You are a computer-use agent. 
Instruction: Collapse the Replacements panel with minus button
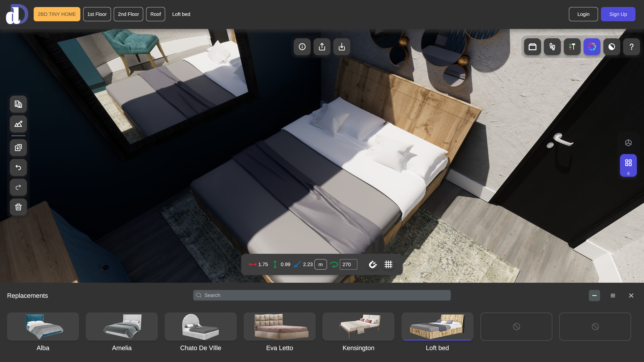(x=594, y=295)
